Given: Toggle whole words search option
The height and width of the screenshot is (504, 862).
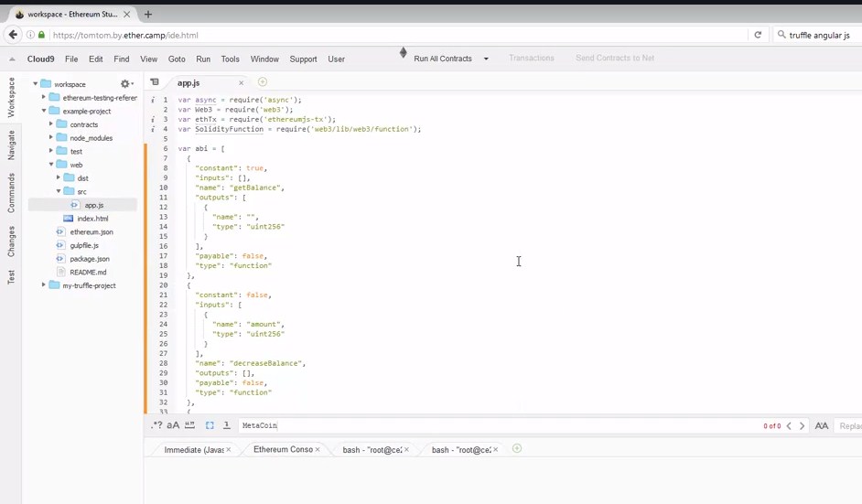Looking at the screenshot, I should tap(189, 425).
